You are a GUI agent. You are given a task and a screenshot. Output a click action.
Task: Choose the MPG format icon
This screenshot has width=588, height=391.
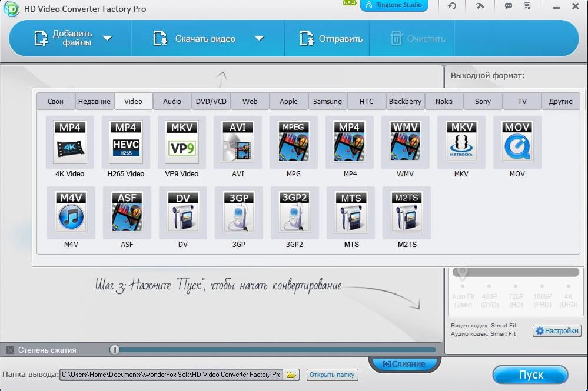(x=293, y=142)
